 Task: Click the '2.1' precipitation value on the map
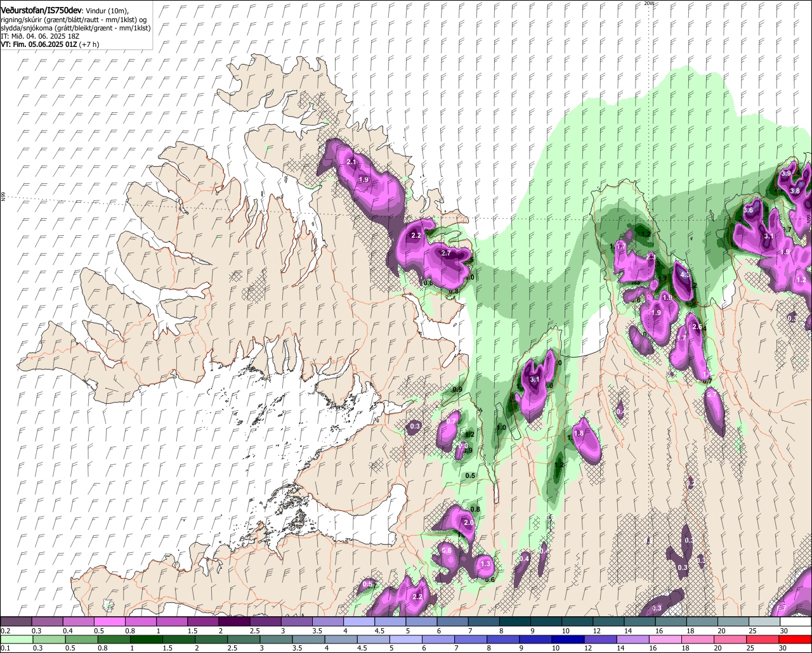click(x=351, y=163)
